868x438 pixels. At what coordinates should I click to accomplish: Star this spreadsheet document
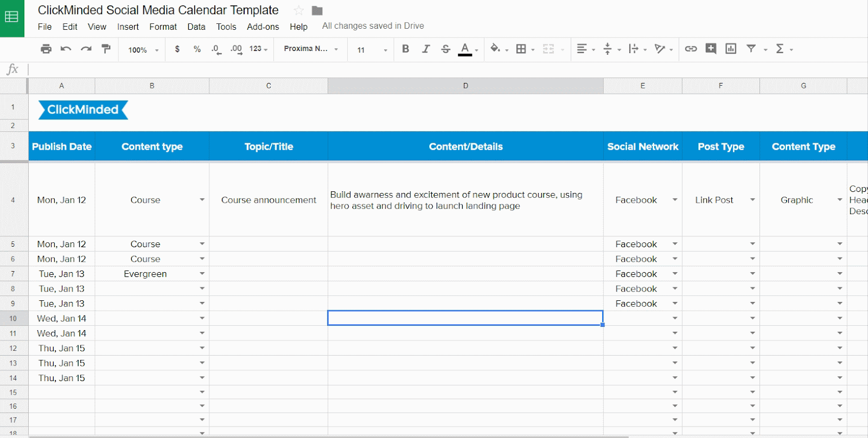pos(298,10)
